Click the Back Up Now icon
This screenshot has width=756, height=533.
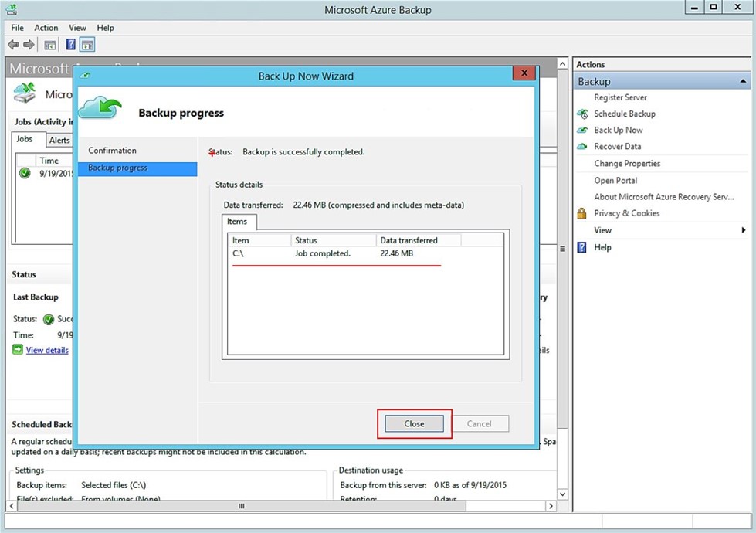582,130
